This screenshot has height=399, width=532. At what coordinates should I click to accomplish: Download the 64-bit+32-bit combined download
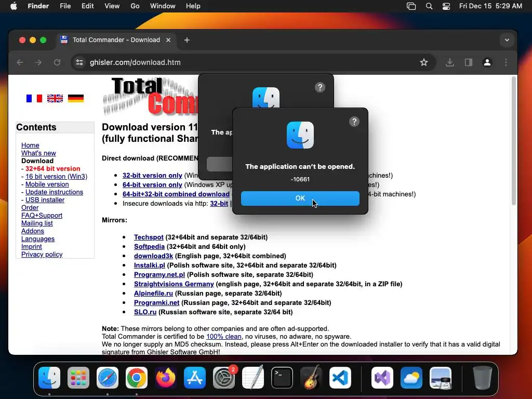click(176, 194)
